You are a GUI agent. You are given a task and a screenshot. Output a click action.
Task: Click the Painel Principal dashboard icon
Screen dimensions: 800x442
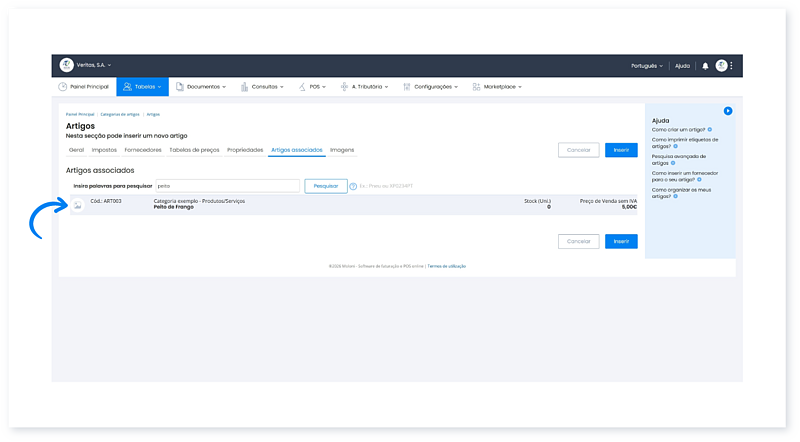coord(63,87)
